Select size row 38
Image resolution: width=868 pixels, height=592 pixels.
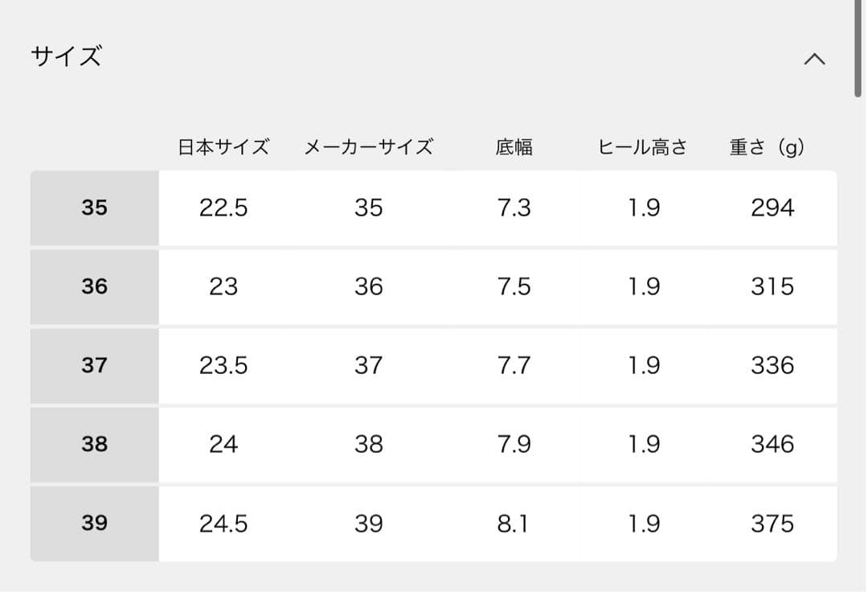tap(94, 444)
